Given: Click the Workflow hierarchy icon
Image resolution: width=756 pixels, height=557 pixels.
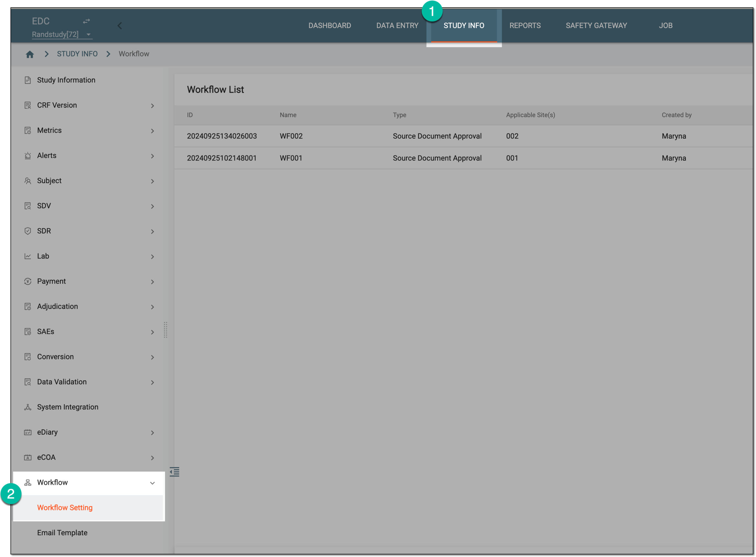Looking at the screenshot, I should point(28,483).
